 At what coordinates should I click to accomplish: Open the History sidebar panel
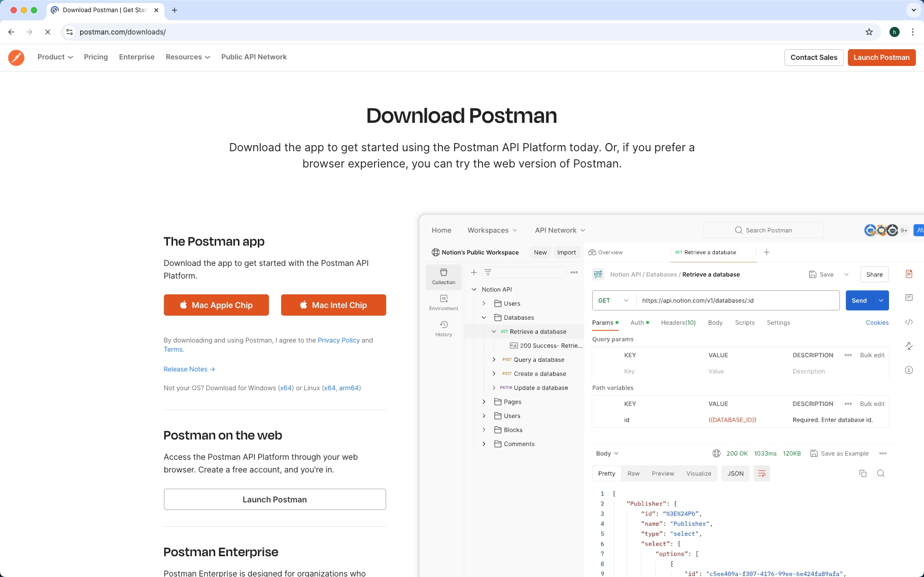click(443, 328)
